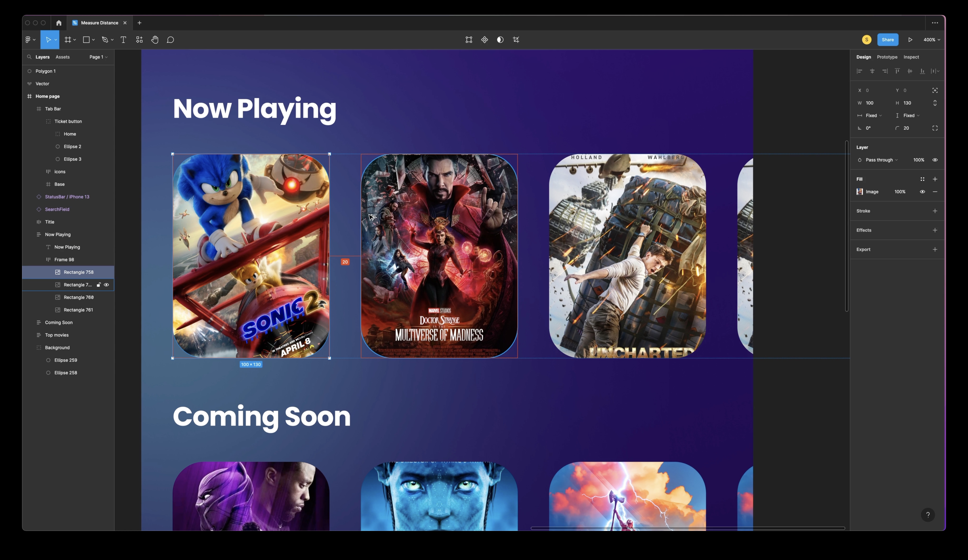Click the Crop image toolbar icon
This screenshot has width=968, height=560.
(x=516, y=39)
